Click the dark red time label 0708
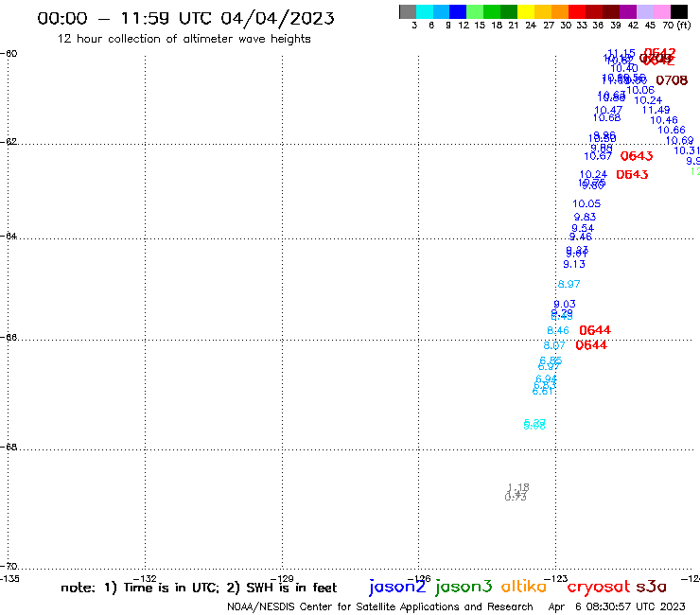This screenshot has height=615, width=700. coord(672,80)
